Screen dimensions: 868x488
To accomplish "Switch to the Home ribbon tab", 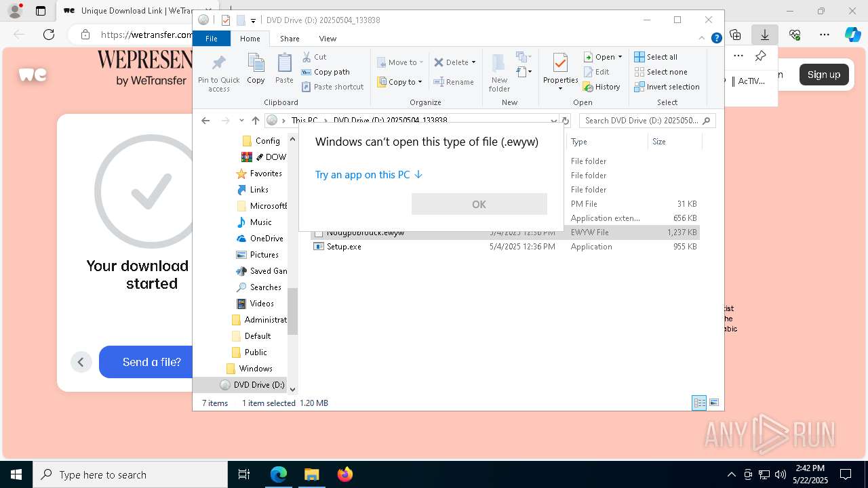I will click(250, 39).
